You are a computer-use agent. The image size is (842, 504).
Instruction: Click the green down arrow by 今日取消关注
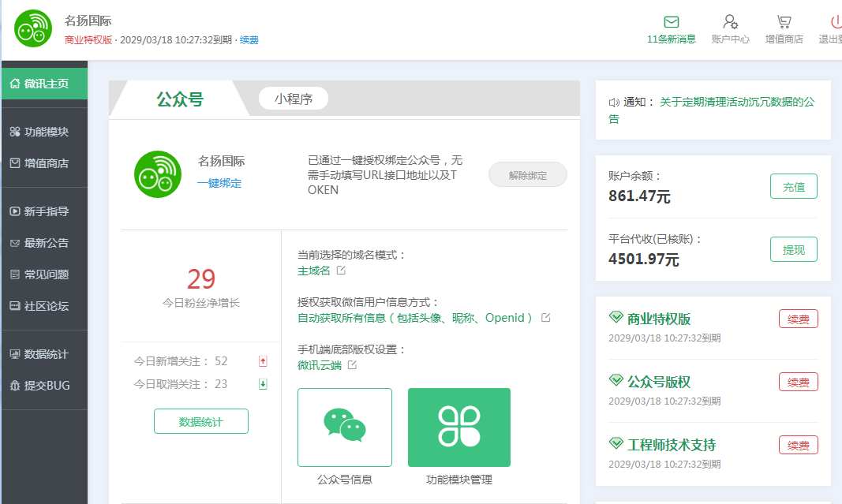[263, 384]
